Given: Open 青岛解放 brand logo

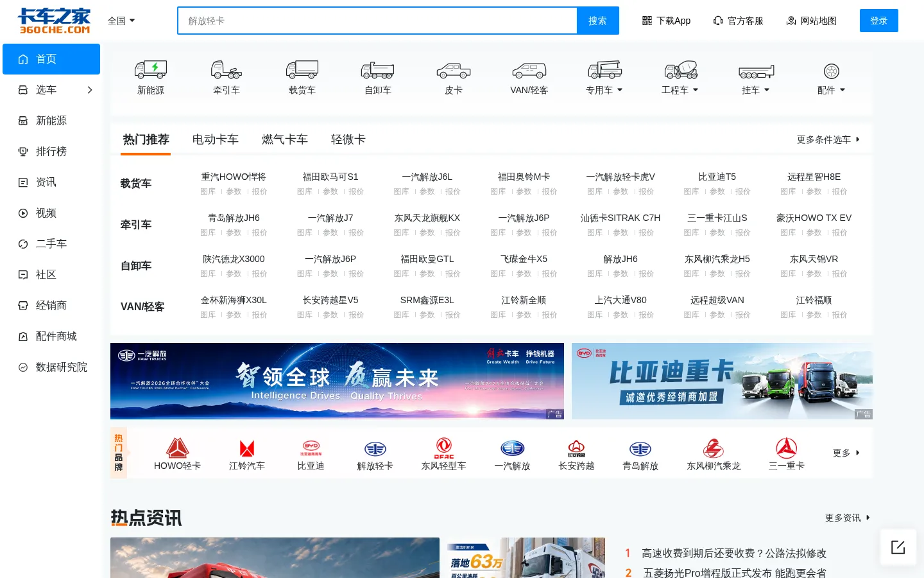Looking at the screenshot, I should 640,449.
